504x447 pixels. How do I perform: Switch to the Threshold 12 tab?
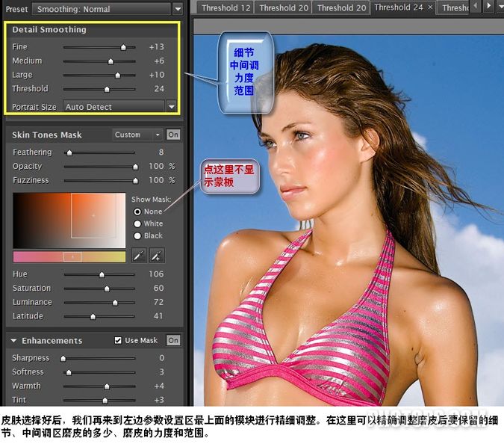[x=225, y=7]
